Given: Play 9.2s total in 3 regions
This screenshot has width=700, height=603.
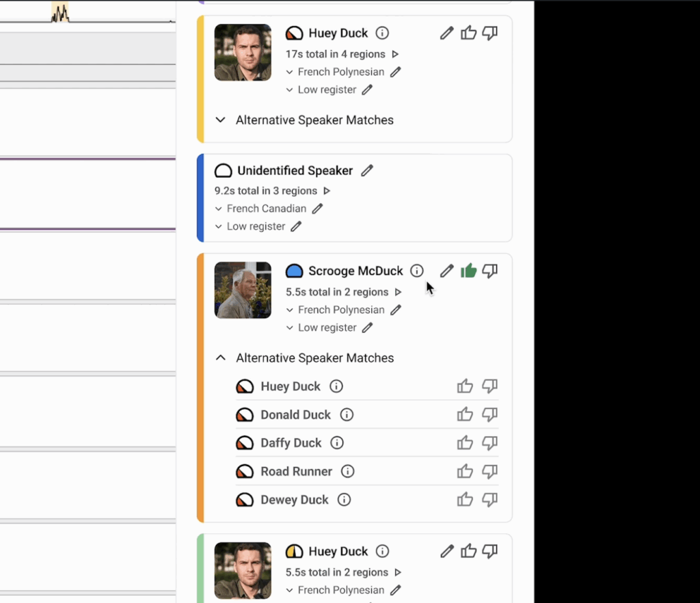Looking at the screenshot, I should coord(327,191).
